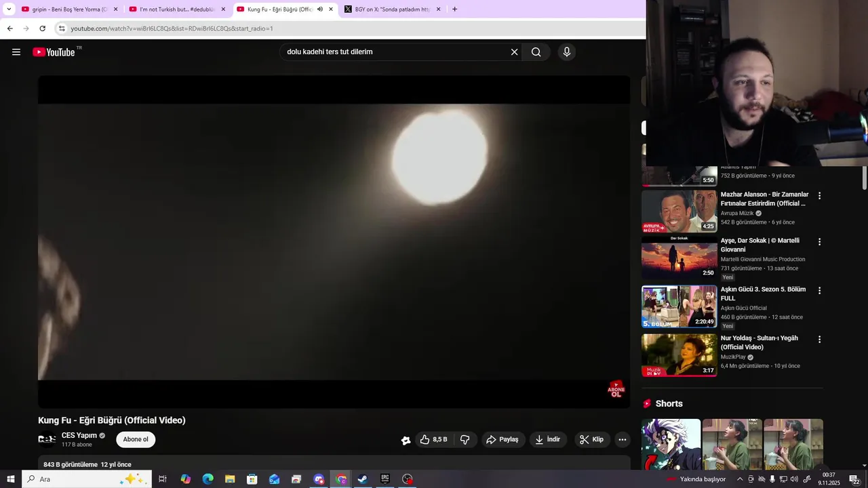Open Mazhar Alanson video thumbnail
The image size is (868, 488).
click(679, 211)
